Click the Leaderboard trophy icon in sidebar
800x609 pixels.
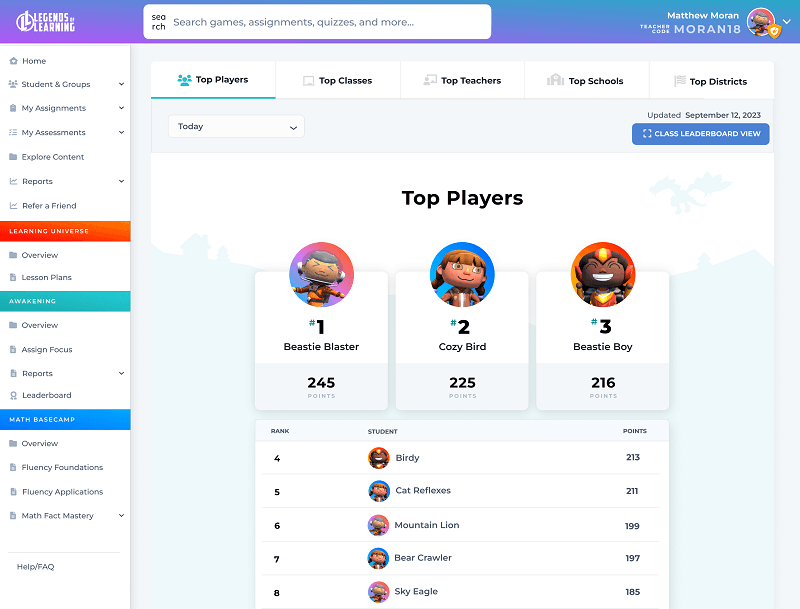(x=13, y=395)
